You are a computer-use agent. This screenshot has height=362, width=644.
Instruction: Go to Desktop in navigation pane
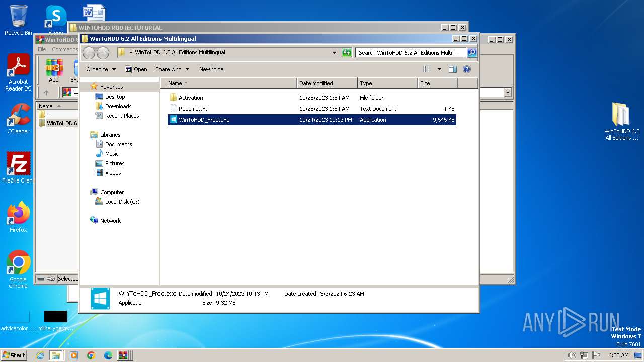tap(115, 97)
